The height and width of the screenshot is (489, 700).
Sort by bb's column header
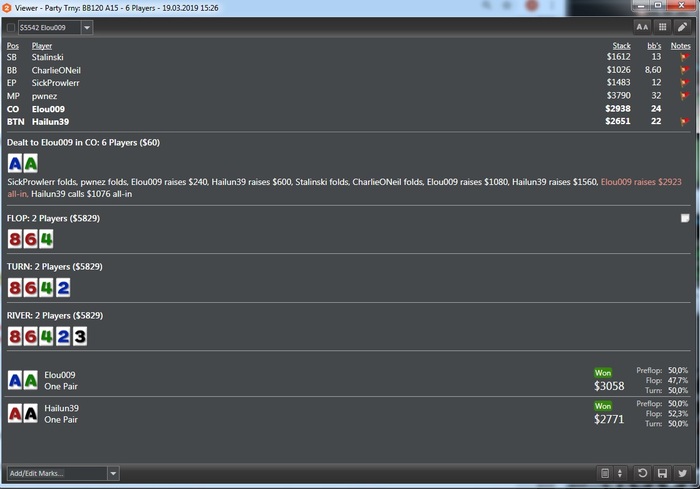coord(654,46)
